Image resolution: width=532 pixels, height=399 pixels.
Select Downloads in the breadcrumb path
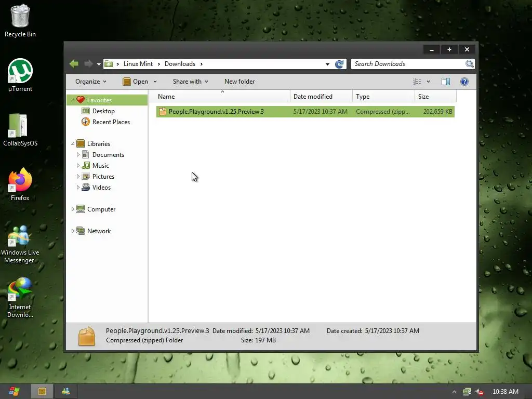pos(180,64)
